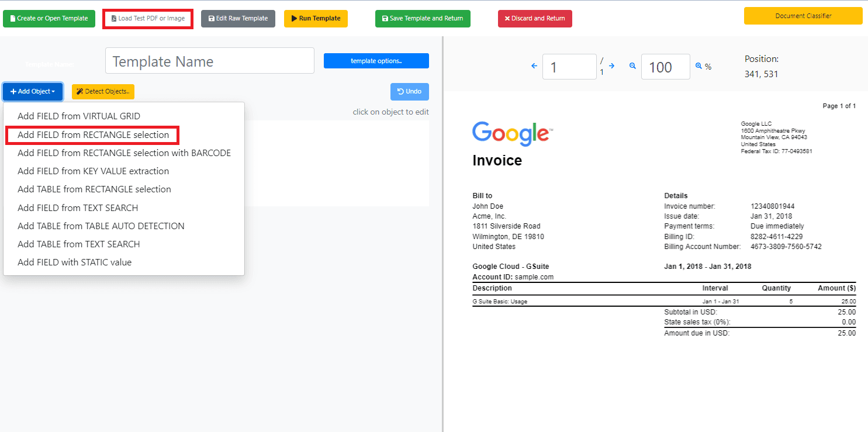
Task: Click Load Test PDF or Image
Action: [148, 19]
